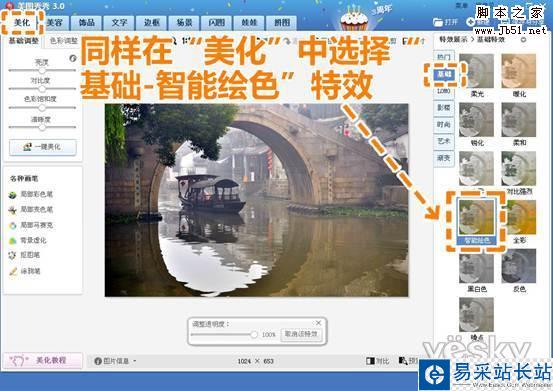
Task: Apply the 锐化 effect thumbnail
Action: click(x=476, y=120)
